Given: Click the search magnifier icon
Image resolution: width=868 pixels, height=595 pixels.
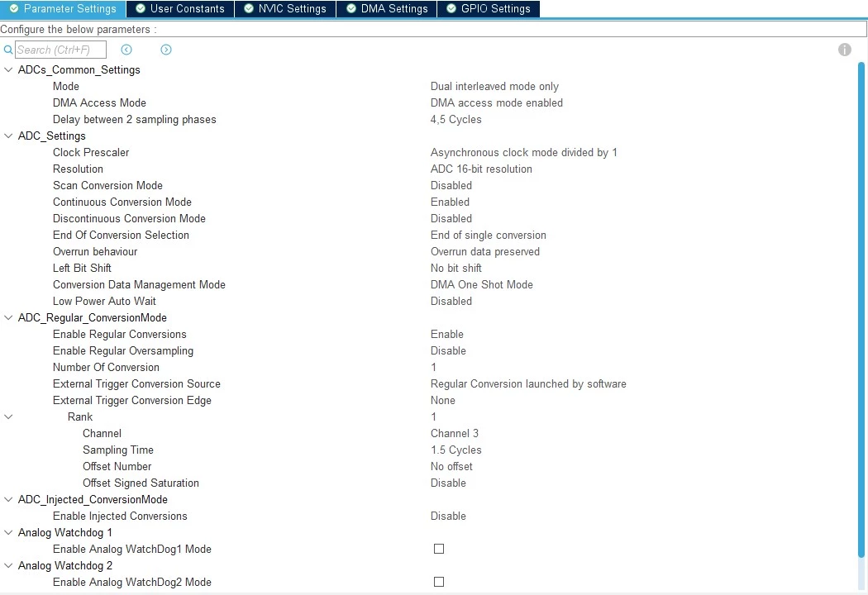Looking at the screenshot, I should pos(7,50).
